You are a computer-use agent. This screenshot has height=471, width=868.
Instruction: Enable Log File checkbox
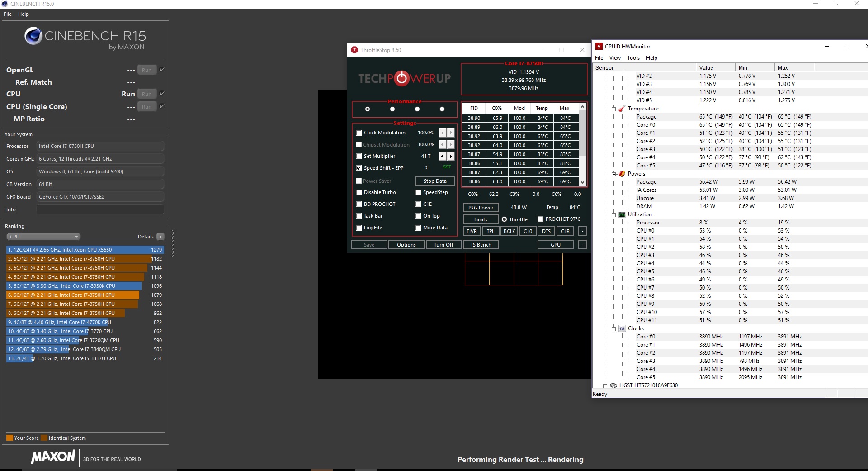click(359, 228)
